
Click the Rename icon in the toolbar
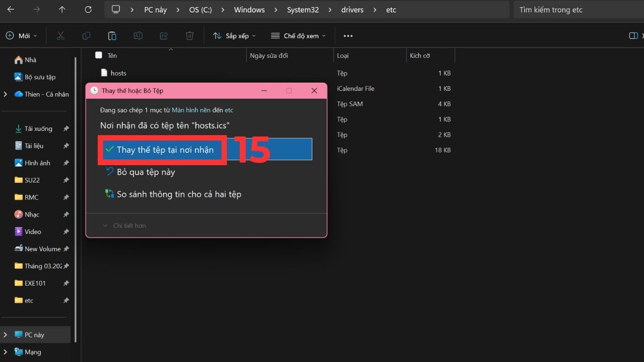tap(138, 35)
